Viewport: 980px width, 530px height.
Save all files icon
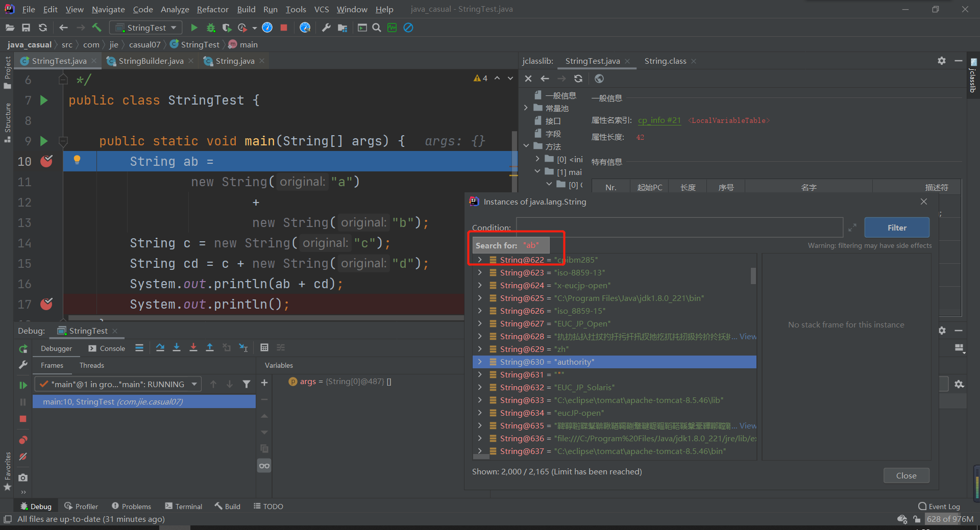tap(26, 28)
